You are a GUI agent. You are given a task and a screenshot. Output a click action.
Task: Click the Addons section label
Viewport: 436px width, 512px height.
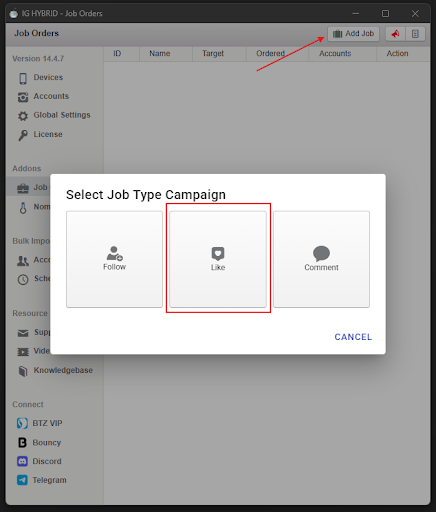pos(27,169)
